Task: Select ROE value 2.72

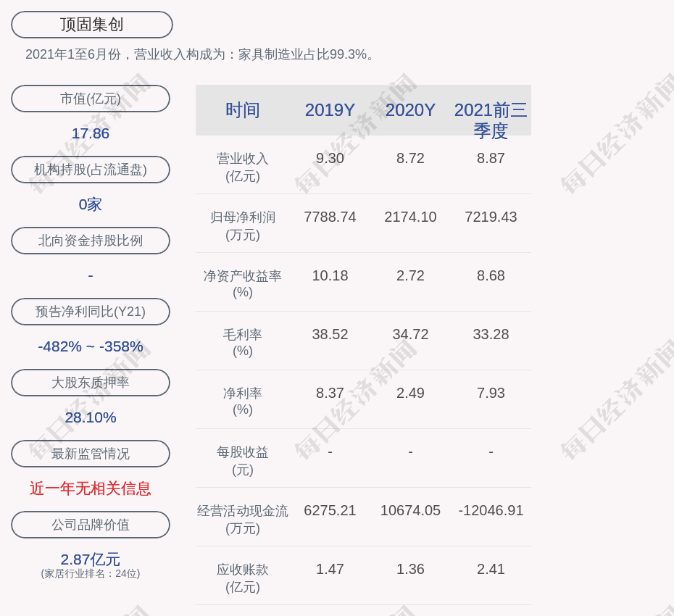Action: (410, 275)
